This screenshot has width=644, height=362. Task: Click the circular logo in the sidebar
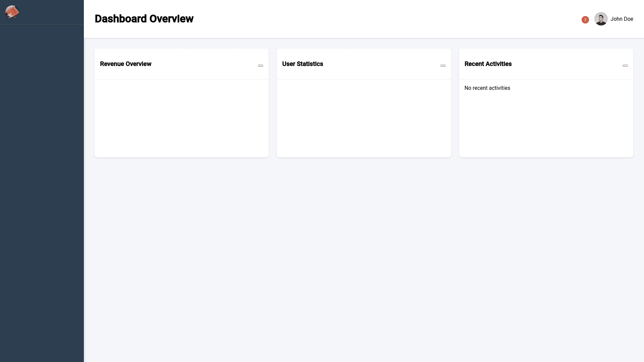12,12
